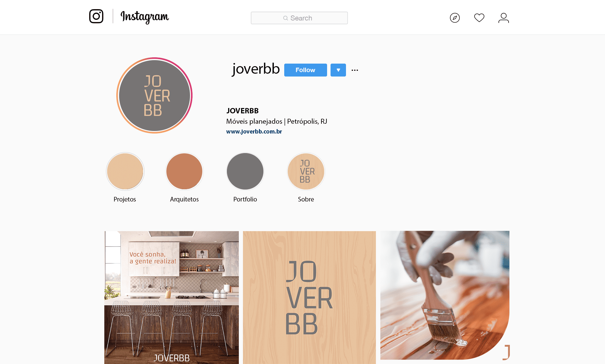Open the activity heart icon
This screenshot has width=605, height=364.
coord(479,18)
